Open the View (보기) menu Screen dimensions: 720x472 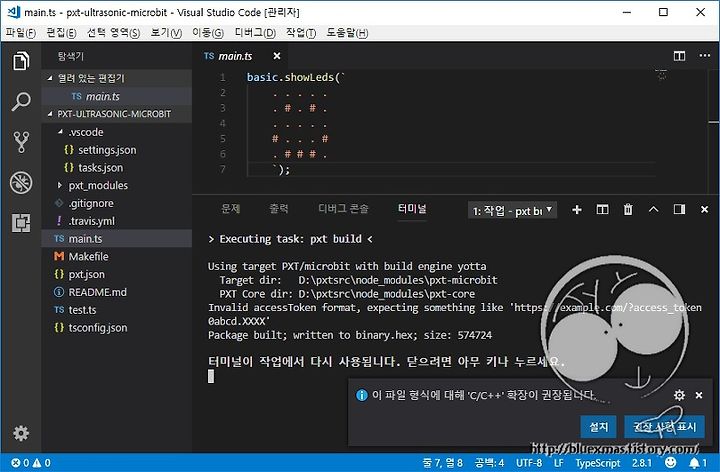coord(166,33)
